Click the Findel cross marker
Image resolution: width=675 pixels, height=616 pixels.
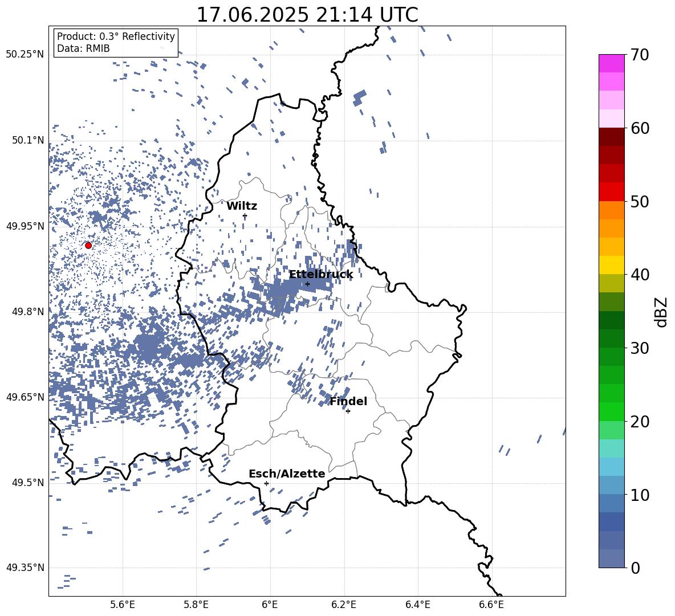click(348, 411)
